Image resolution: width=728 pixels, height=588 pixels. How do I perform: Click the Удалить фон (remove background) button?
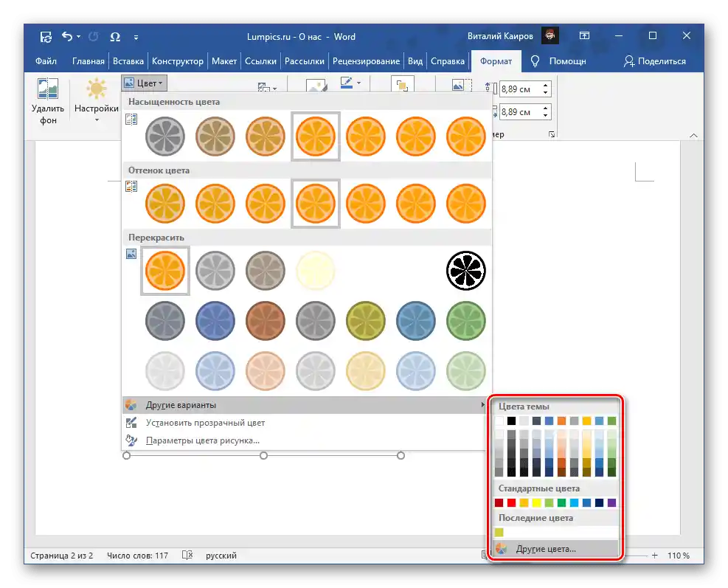click(x=48, y=101)
